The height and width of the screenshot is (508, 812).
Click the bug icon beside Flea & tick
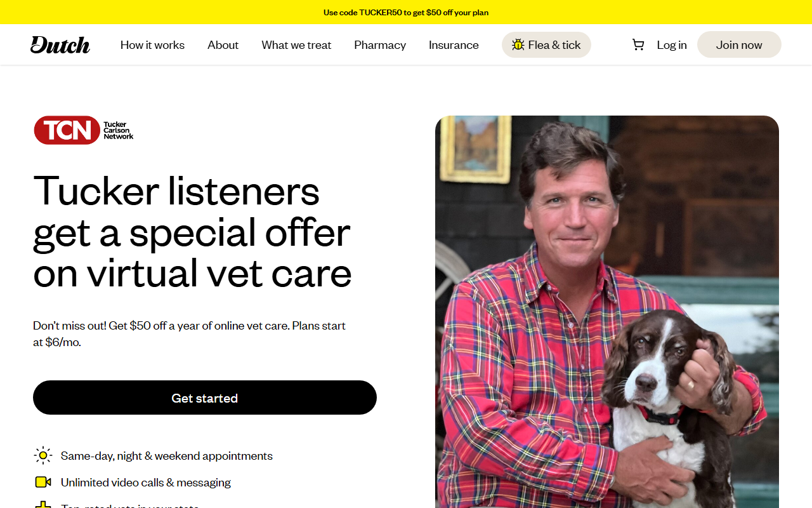[x=518, y=44]
